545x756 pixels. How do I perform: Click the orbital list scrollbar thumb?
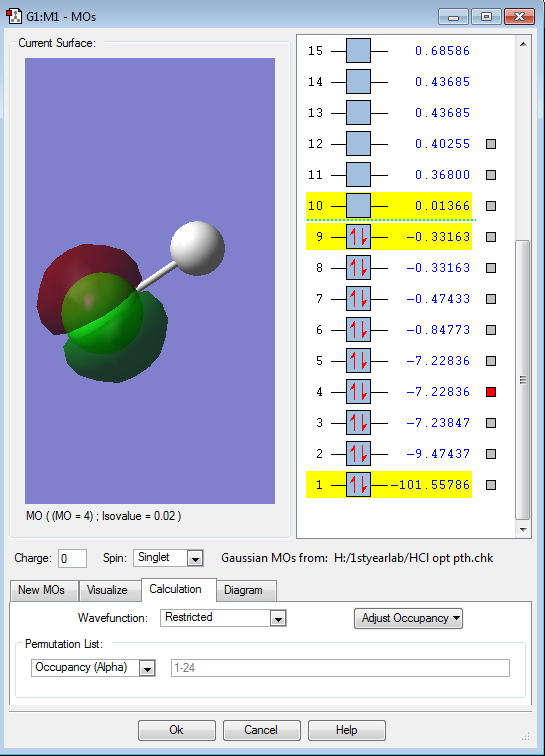pyautogui.click(x=523, y=379)
